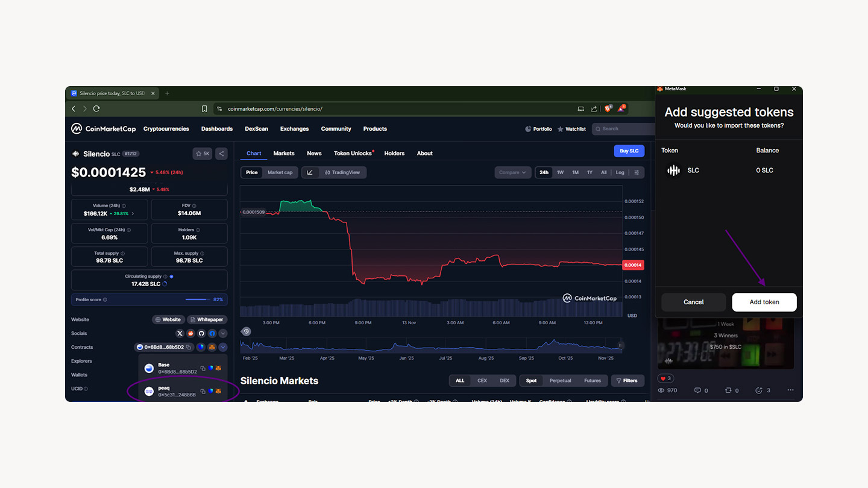This screenshot has width=868, height=488.
Task: Click the chart range navigator handle
Action: tap(620, 345)
